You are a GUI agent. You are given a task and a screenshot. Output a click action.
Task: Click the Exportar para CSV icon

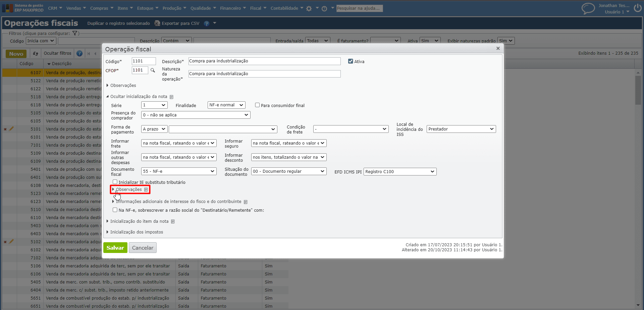pos(157,23)
